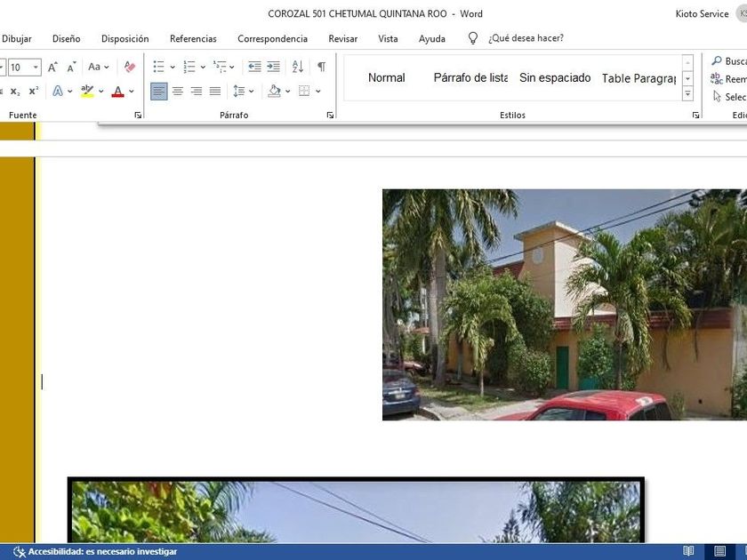
Task: Click the Sort A-Z icon
Action: [298, 67]
